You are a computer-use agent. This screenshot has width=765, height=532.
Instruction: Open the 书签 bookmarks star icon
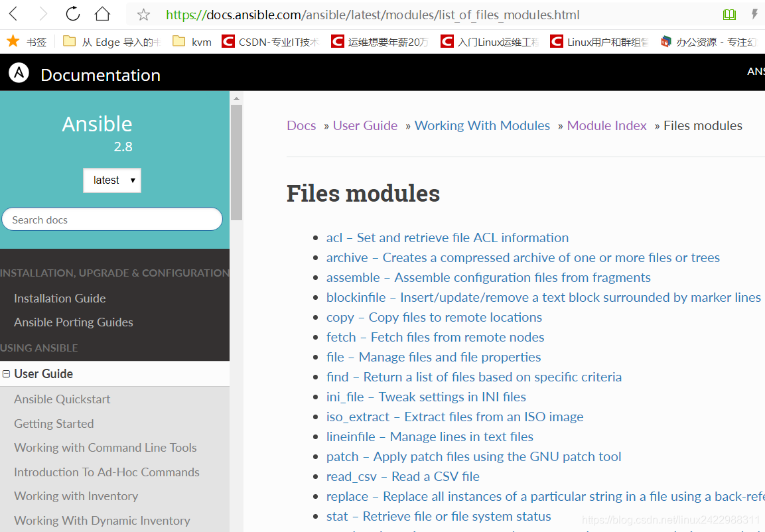point(13,41)
